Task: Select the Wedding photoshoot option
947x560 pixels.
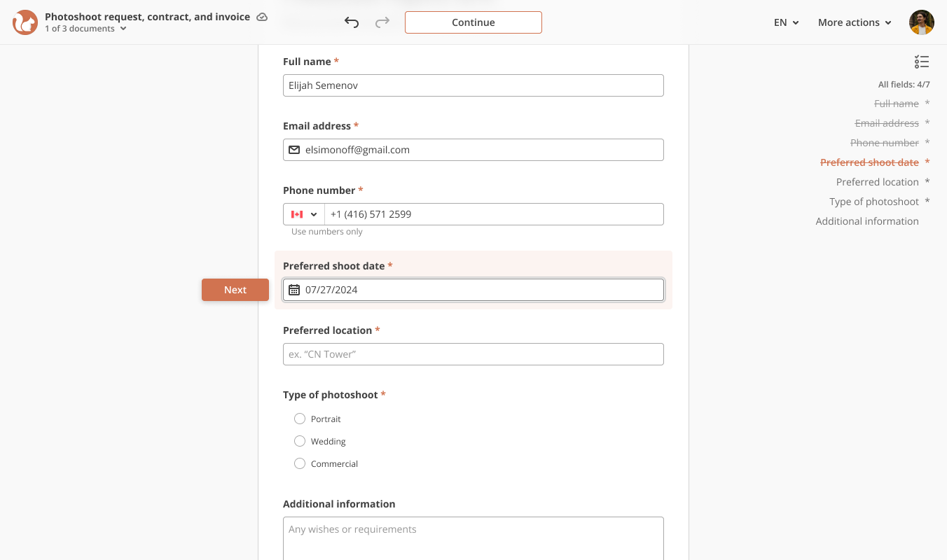Action: pos(300,441)
